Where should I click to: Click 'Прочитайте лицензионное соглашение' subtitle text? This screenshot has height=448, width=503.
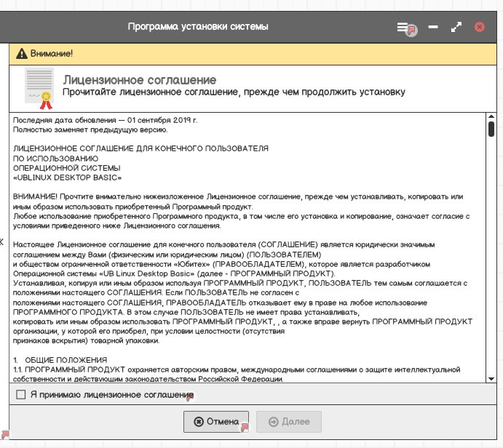point(151,92)
